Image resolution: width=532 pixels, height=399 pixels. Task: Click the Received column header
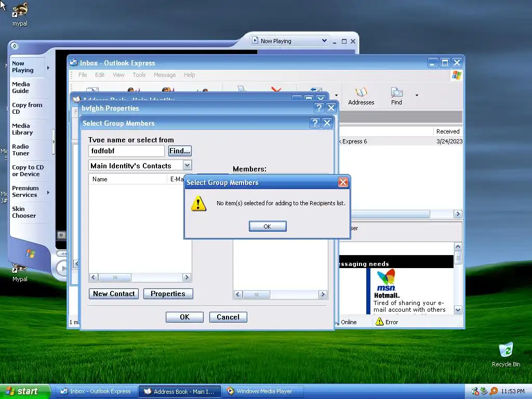point(447,131)
